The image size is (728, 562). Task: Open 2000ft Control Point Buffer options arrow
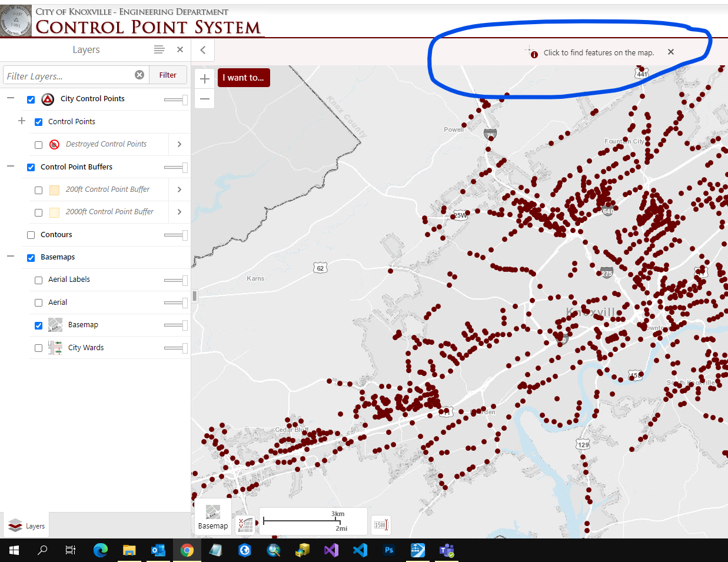click(x=179, y=212)
